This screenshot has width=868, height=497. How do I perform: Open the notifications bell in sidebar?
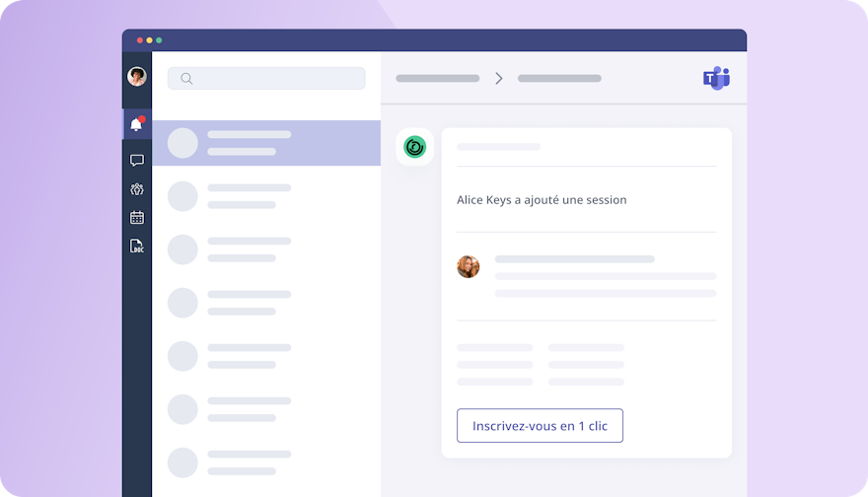point(137,124)
